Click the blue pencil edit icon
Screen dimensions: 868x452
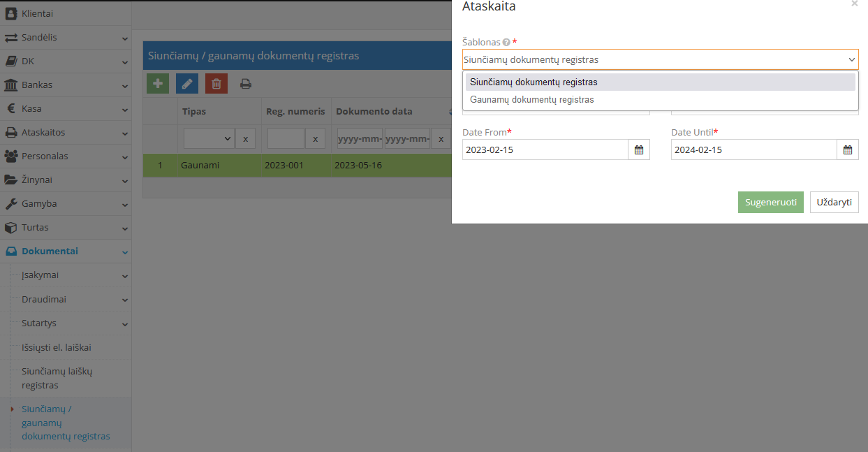pos(187,84)
